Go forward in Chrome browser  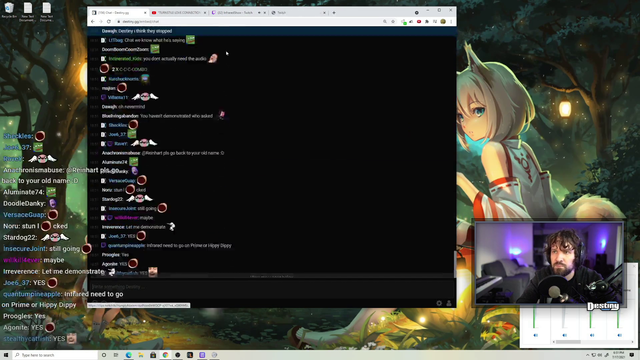tap(100, 21)
